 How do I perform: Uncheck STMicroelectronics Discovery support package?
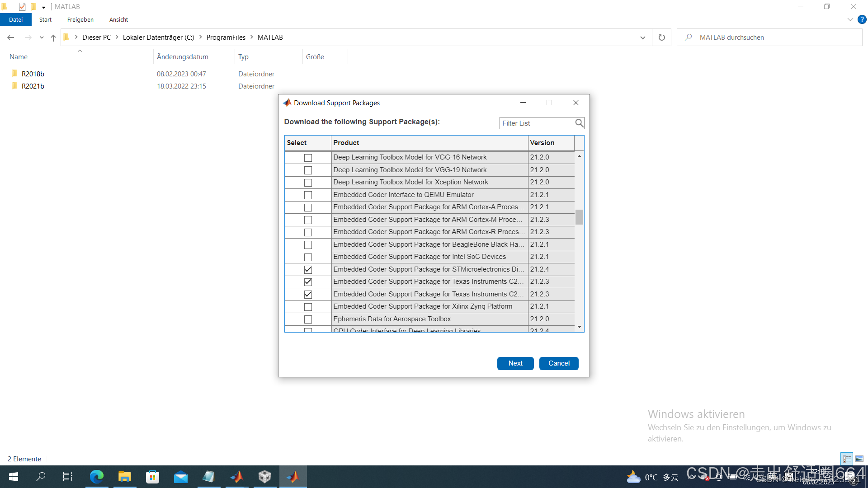click(308, 269)
